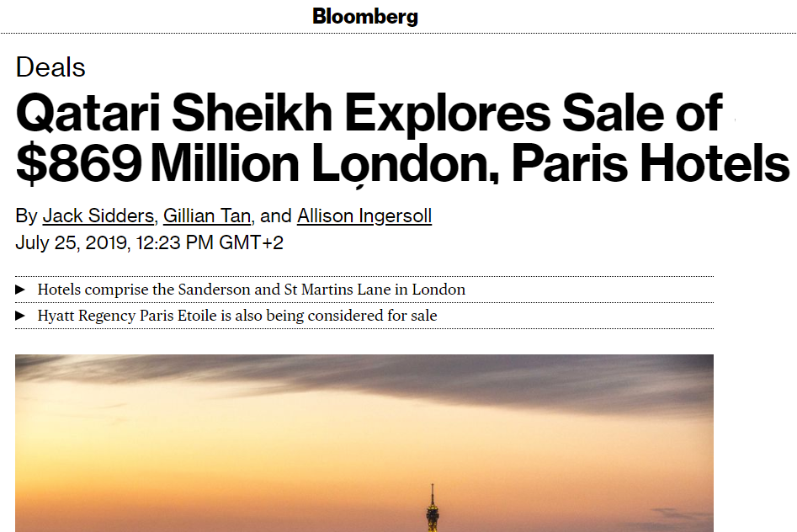Click the word "By" before the authors

click(26, 215)
